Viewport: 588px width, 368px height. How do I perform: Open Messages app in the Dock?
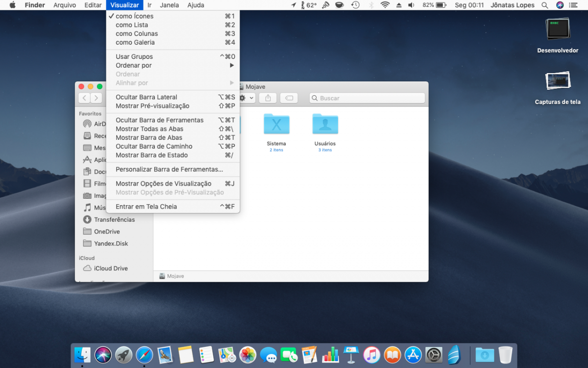[268, 355]
